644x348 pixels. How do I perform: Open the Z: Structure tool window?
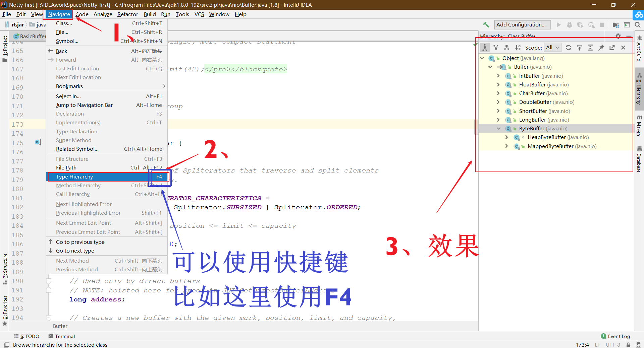click(5, 269)
